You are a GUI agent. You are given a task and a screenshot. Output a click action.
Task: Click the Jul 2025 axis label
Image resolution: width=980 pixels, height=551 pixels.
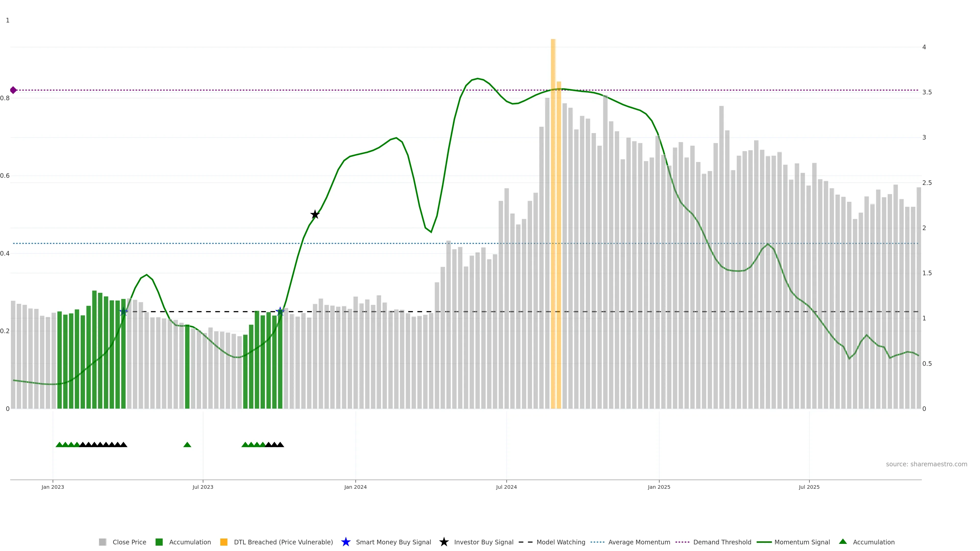point(809,487)
